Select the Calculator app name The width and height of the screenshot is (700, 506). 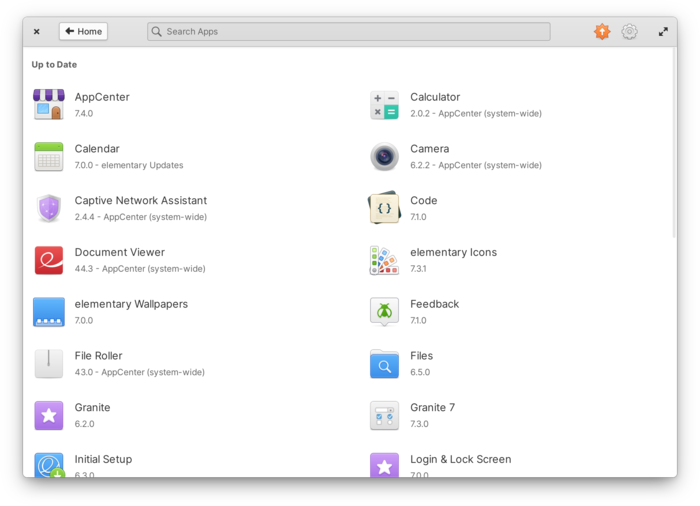[x=435, y=97]
